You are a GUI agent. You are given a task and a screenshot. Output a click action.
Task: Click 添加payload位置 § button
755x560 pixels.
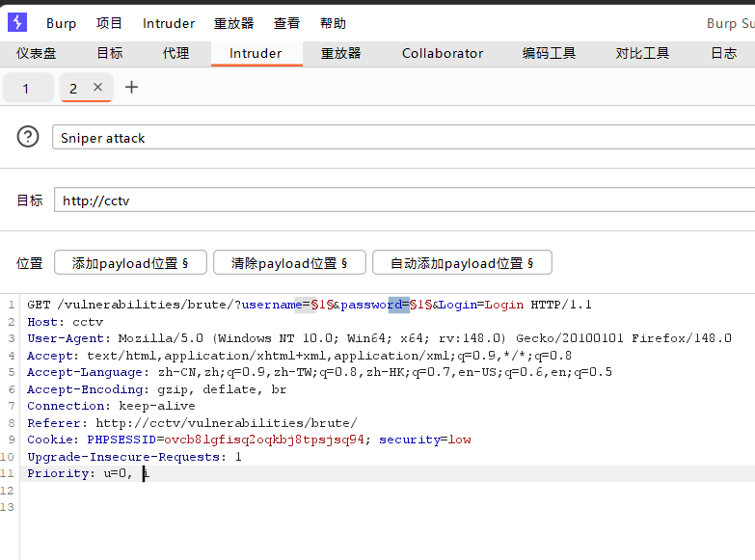pos(130,263)
